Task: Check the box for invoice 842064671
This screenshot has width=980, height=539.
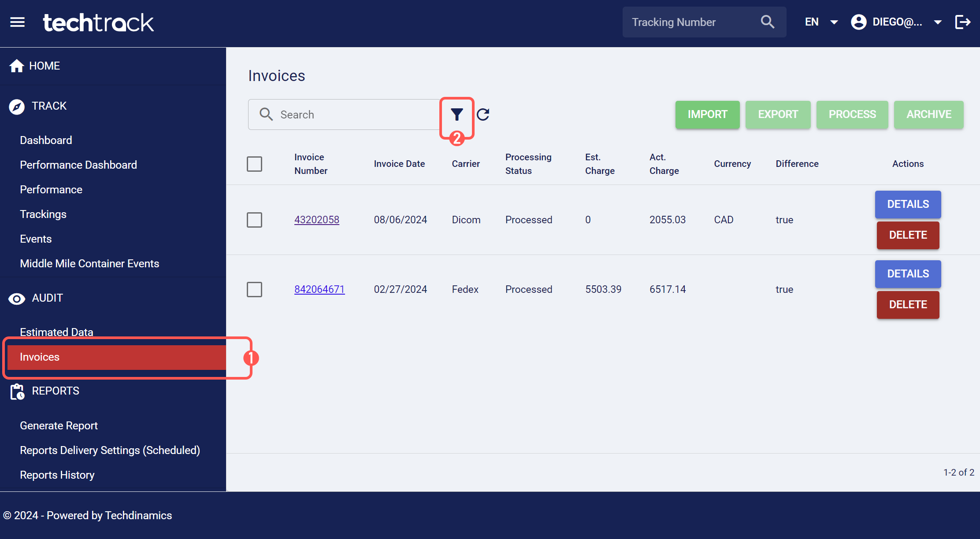Action: coord(254,289)
